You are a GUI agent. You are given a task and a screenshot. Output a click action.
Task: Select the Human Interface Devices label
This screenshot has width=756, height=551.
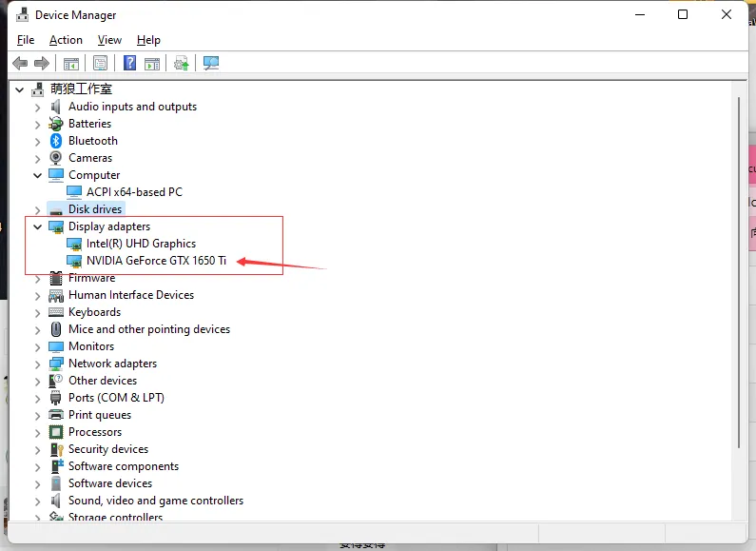point(131,295)
